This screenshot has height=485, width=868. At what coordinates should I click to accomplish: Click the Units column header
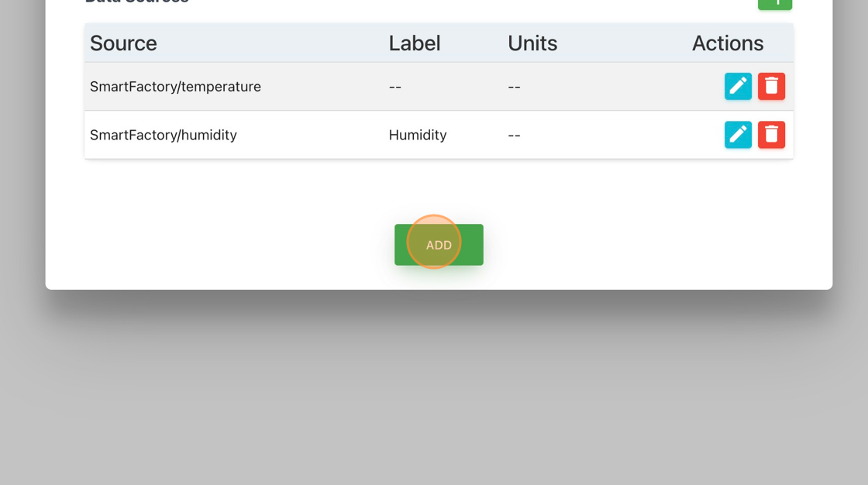coord(532,43)
